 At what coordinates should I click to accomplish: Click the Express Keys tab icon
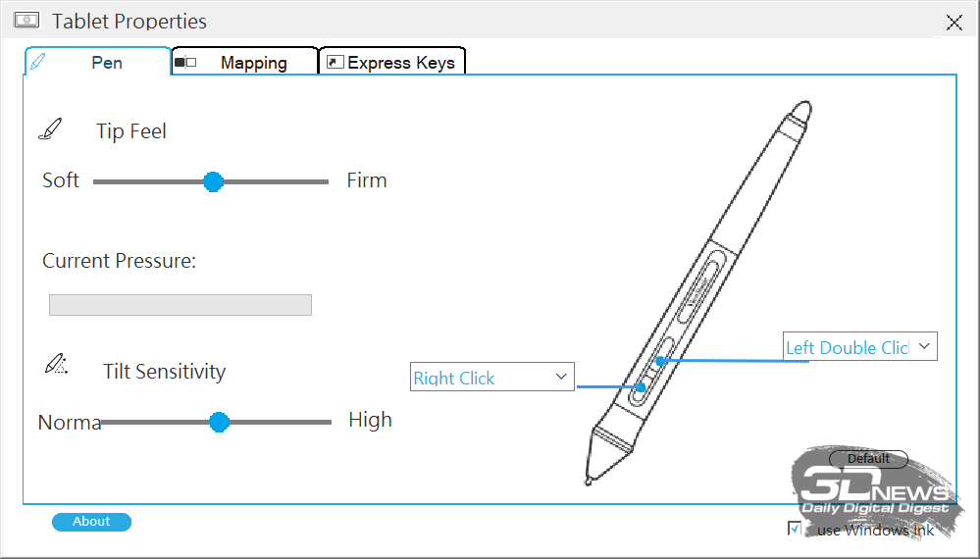tap(335, 62)
